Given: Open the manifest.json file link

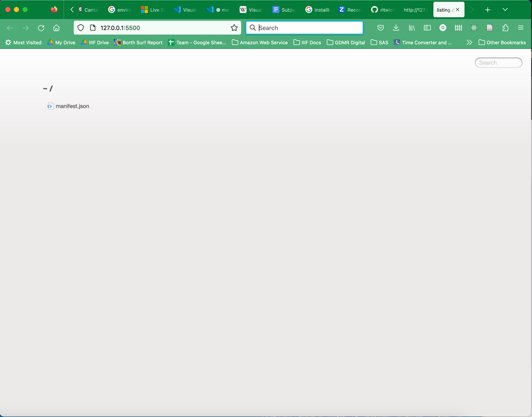Looking at the screenshot, I should 72,106.
